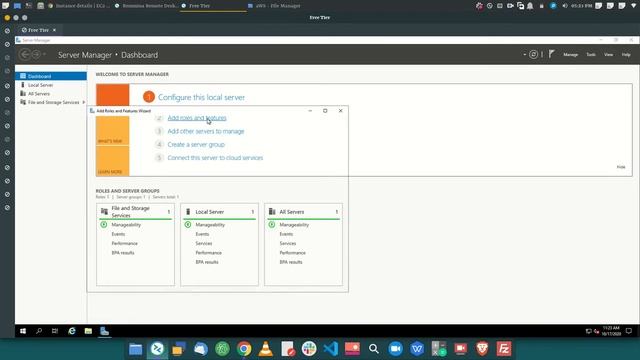Open the Manage menu
This screenshot has height=360, width=640.
(570, 55)
